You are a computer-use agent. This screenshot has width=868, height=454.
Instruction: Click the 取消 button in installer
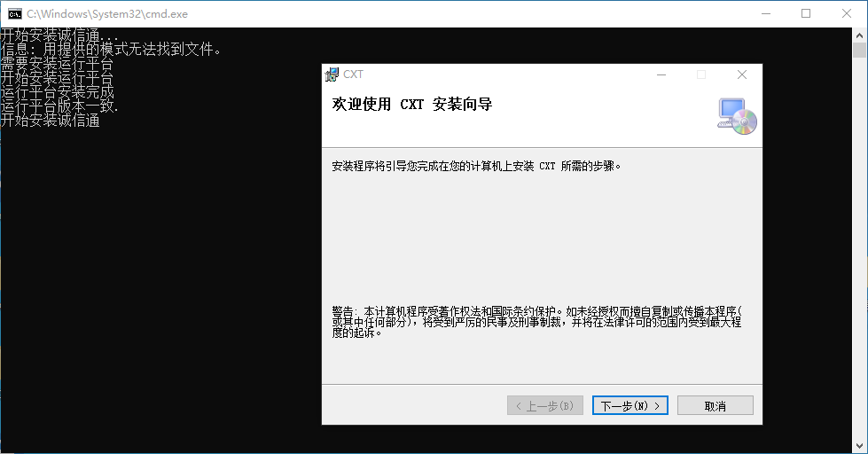(x=716, y=405)
